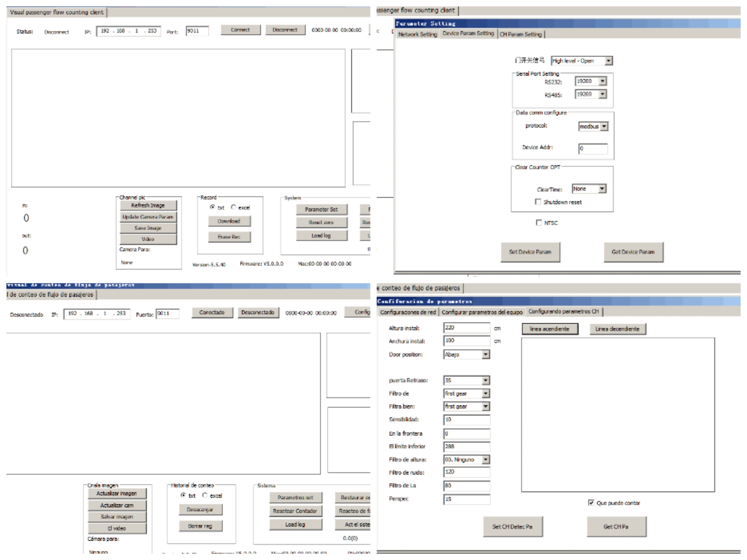Toggle Que puede contar checkbox

(x=591, y=503)
